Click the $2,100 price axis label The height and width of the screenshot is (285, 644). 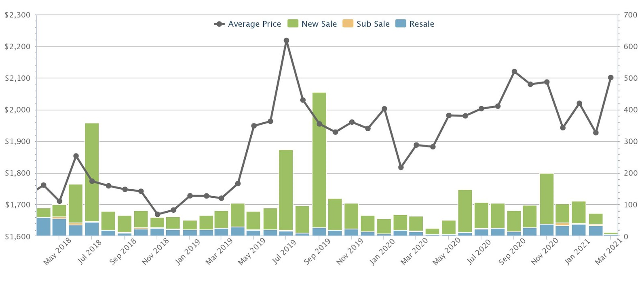(x=17, y=78)
